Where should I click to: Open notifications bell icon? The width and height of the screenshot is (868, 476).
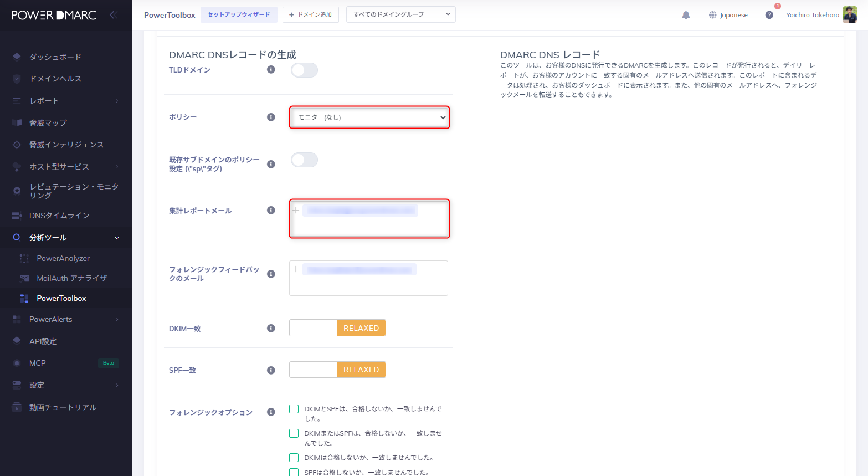tap(686, 15)
